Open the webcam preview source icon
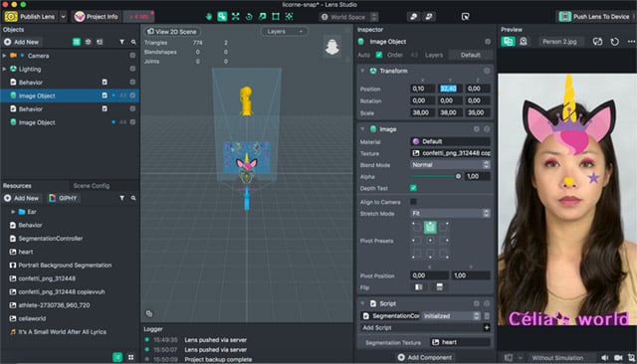Viewport: 637px width, 364px height. point(524,42)
